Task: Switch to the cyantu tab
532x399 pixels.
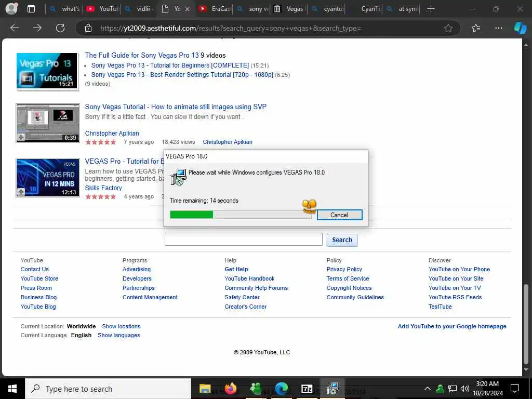Action: coord(328,9)
